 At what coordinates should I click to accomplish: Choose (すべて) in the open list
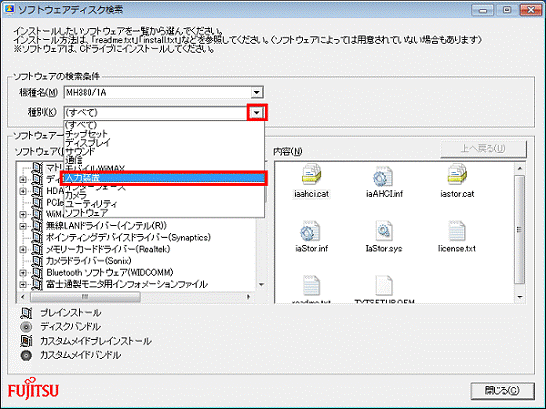coord(164,125)
